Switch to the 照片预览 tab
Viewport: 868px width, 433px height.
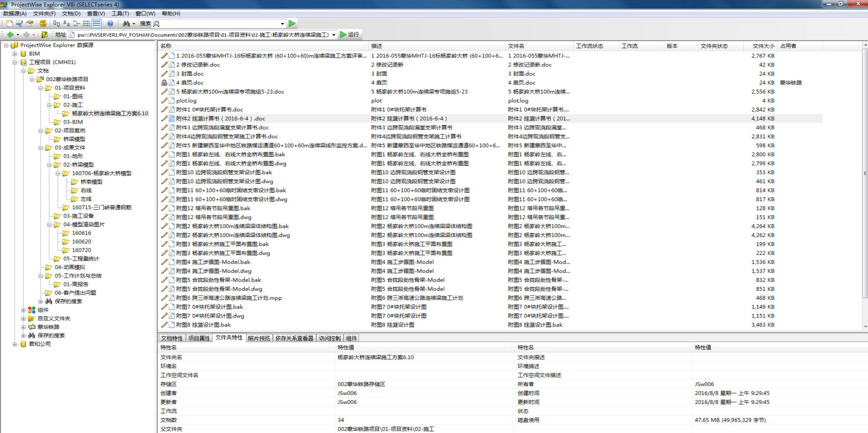click(259, 338)
